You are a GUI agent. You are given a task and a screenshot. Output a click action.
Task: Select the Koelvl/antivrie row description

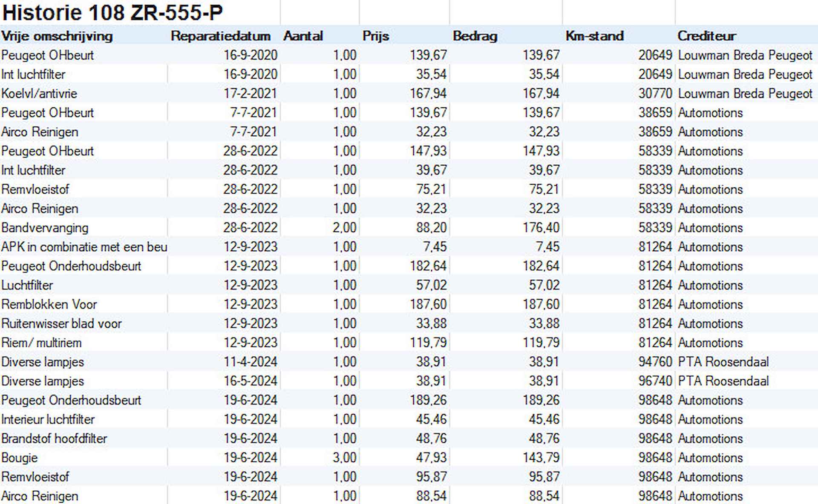[39, 93]
